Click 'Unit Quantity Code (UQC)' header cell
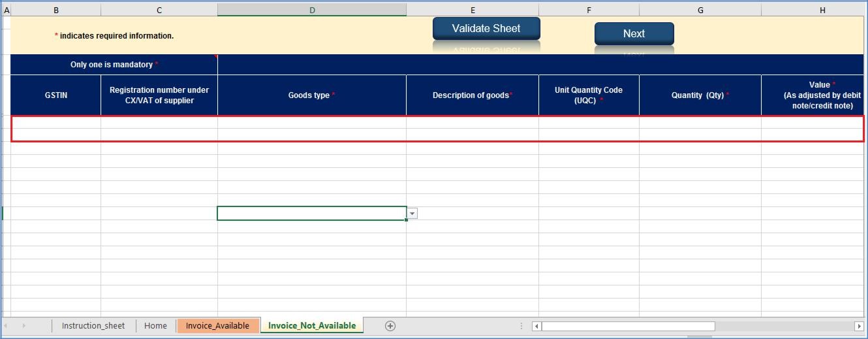This screenshot has width=868, height=339. tap(589, 95)
